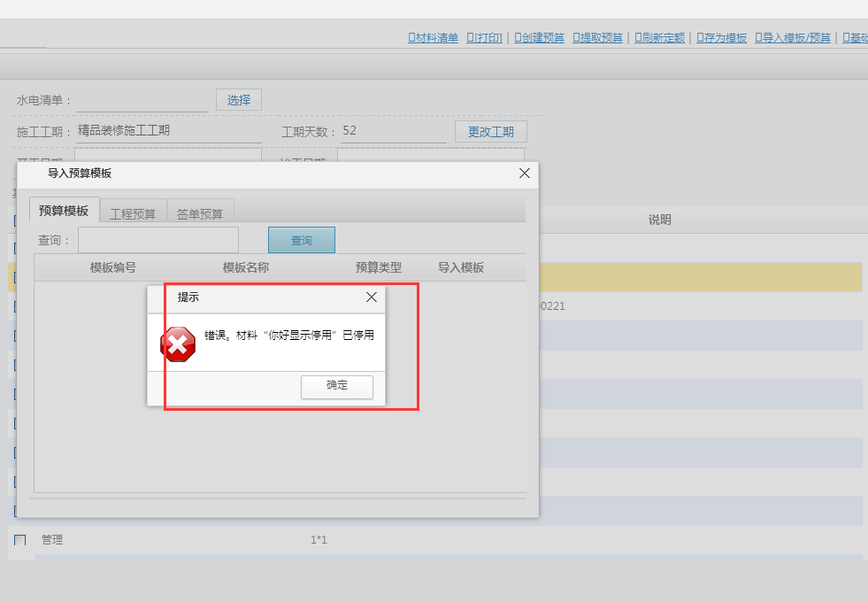Click 确定 to dismiss the error
This screenshot has width=868, height=602.
pyautogui.click(x=337, y=386)
